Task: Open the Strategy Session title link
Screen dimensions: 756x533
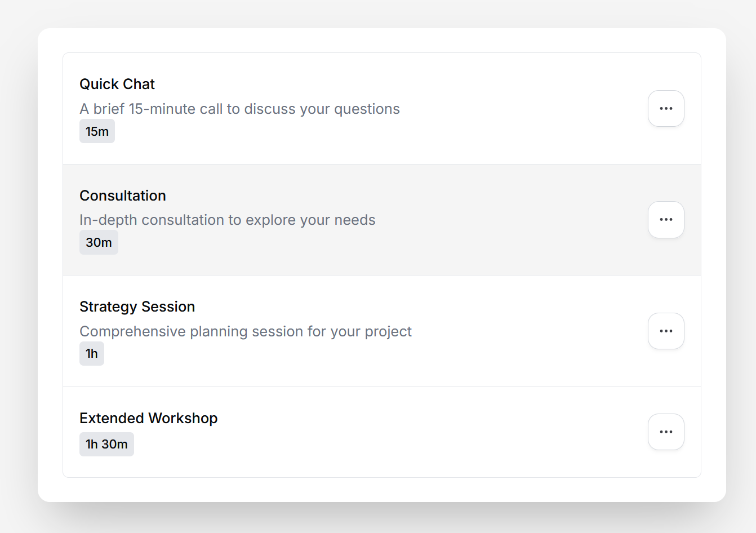Action: 137,307
